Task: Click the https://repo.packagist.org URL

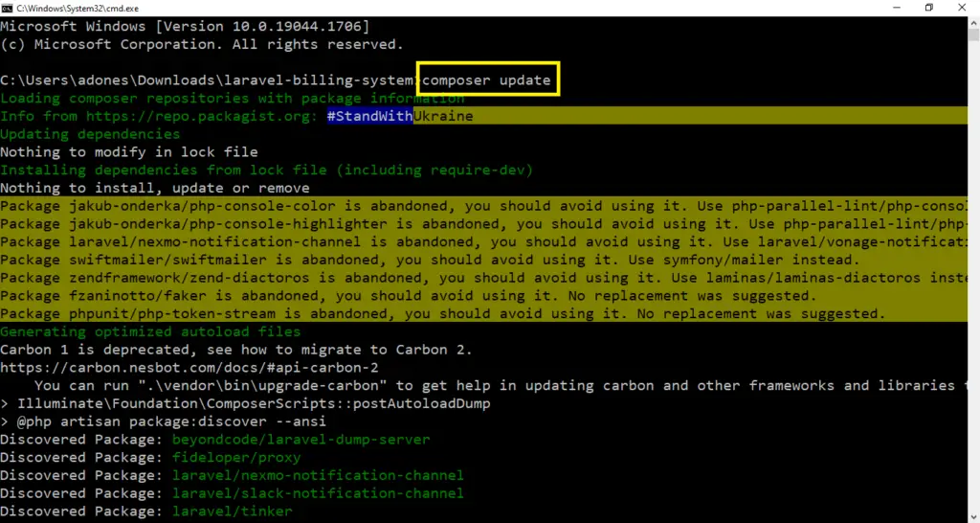Action: click(x=197, y=116)
